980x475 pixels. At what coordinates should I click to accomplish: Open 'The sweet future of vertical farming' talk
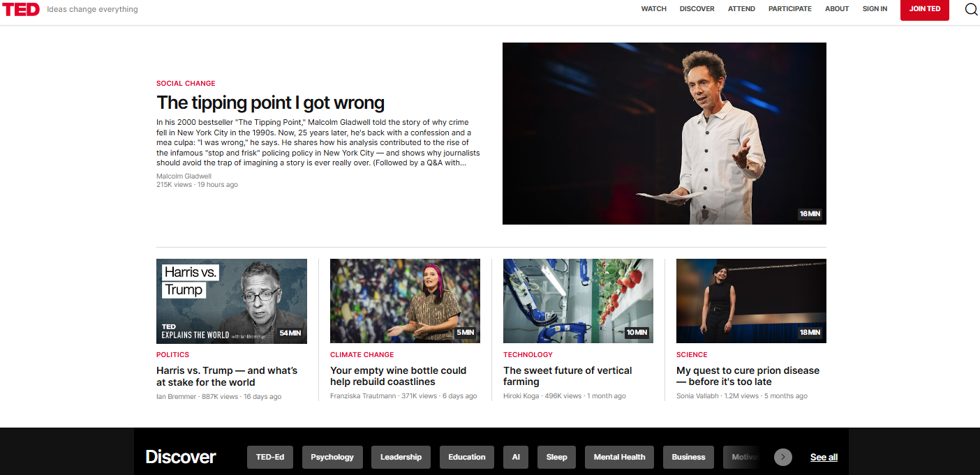coord(567,376)
